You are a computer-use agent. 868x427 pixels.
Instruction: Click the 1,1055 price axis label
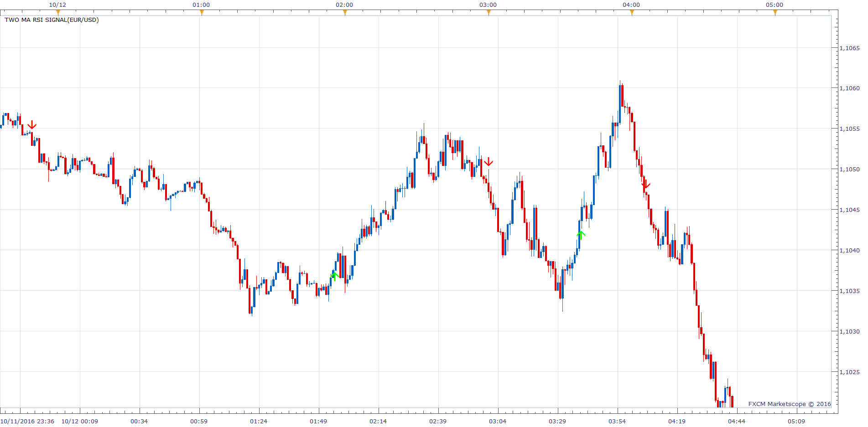849,129
